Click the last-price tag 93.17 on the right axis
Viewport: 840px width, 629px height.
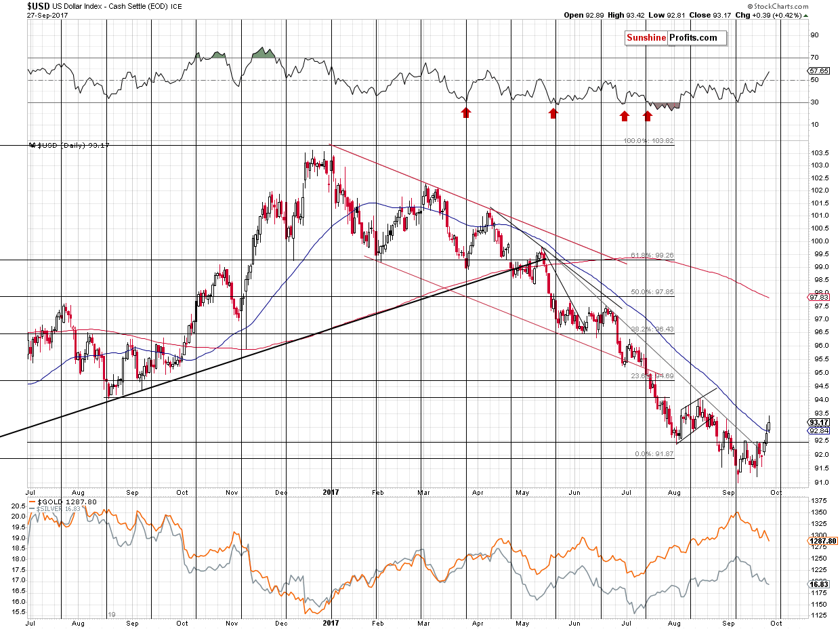click(819, 422)
